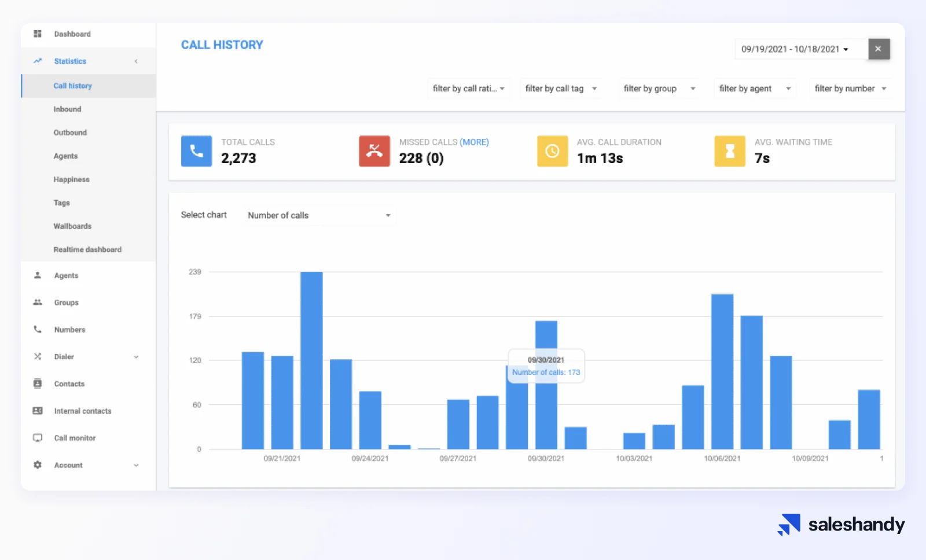Click the average waiting time value 7s
926x560 pixels.
click(762, 159)
